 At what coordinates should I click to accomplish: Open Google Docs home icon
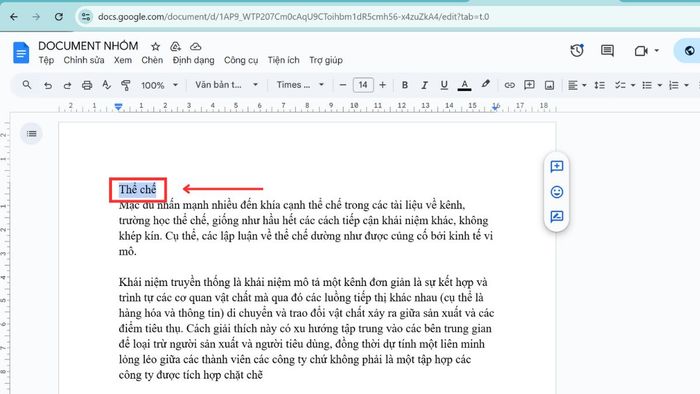tap(21, 53)
